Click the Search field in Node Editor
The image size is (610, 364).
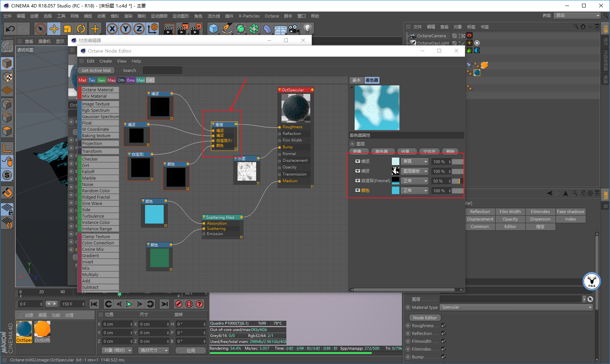pyautogui.click(x=162, y=70)
